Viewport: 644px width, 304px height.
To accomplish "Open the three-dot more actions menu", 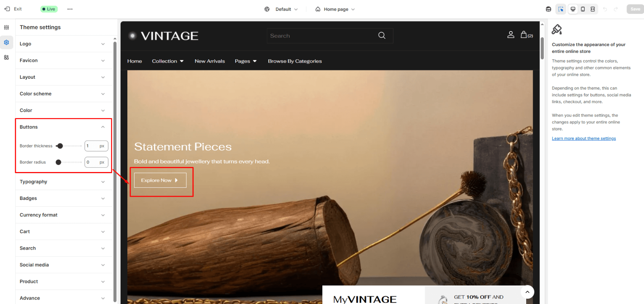I will click(x=70, y=9).
